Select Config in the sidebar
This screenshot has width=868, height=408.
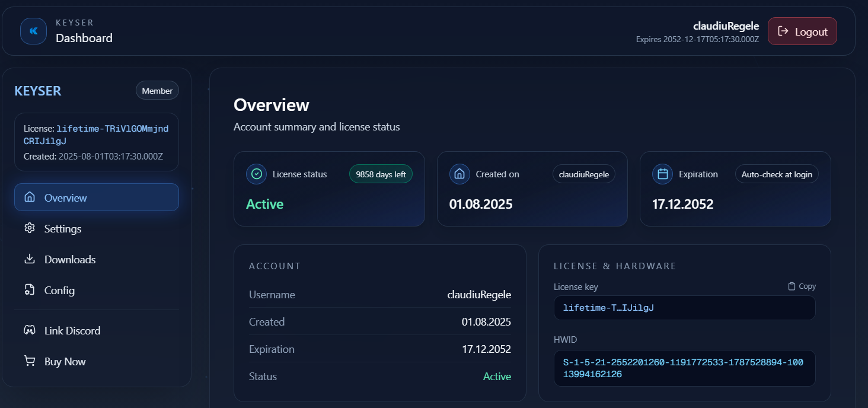coord(97,290)
